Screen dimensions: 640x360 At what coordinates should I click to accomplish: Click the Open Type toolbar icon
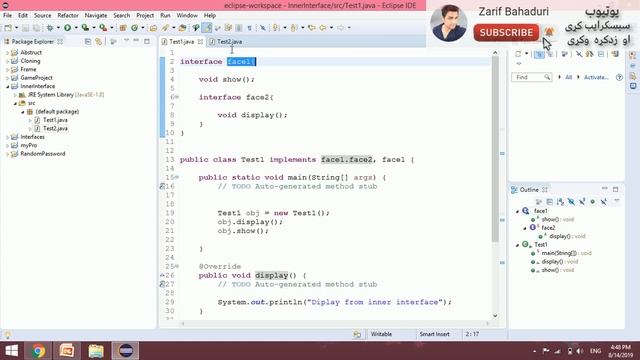[153, 28]
